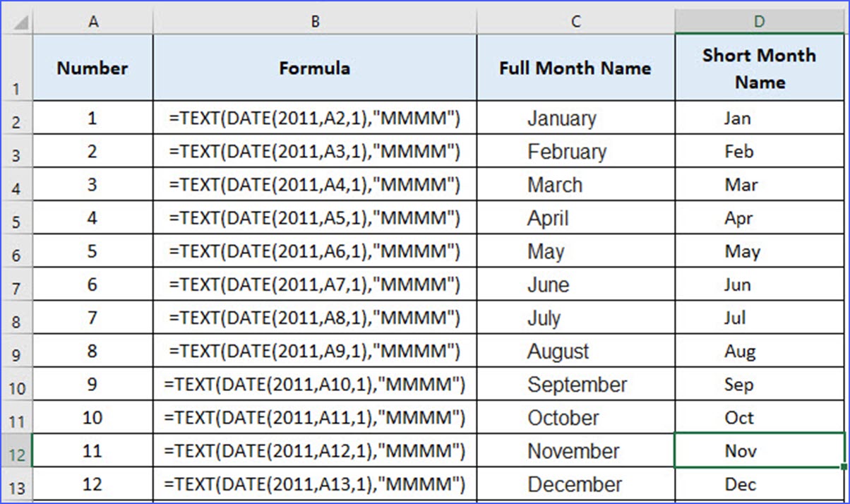Click the Formula header cell
Screen dimensions: 850x504
point(315,68)
